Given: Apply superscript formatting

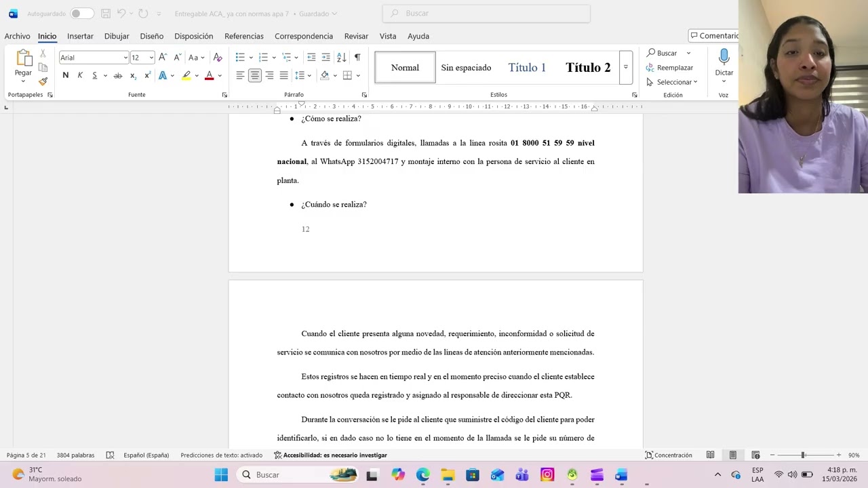Looking at the screenshot, I should coord(147,75).
